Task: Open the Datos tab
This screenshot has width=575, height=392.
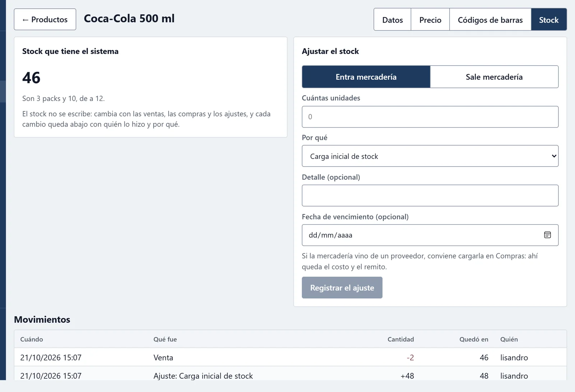Action: [392, 20]
